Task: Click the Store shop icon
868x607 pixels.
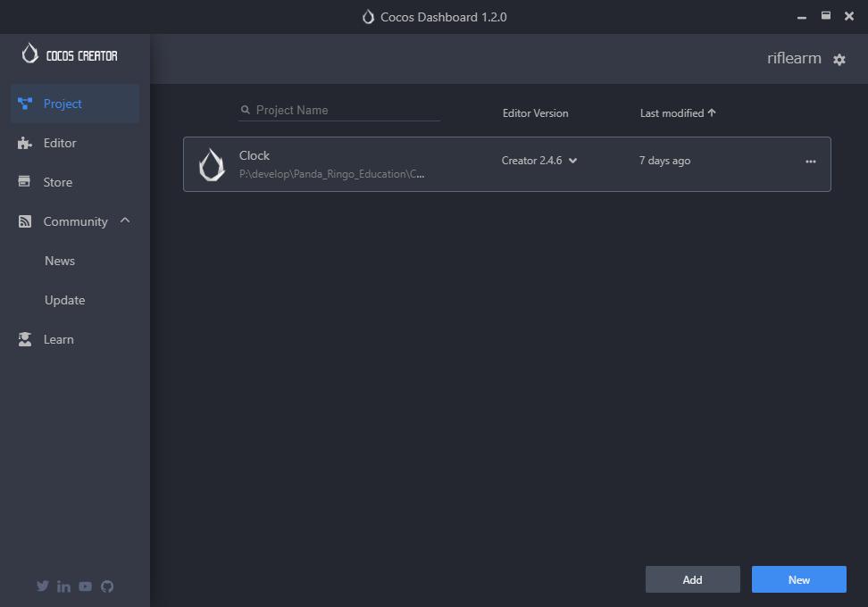Action: 24,181
